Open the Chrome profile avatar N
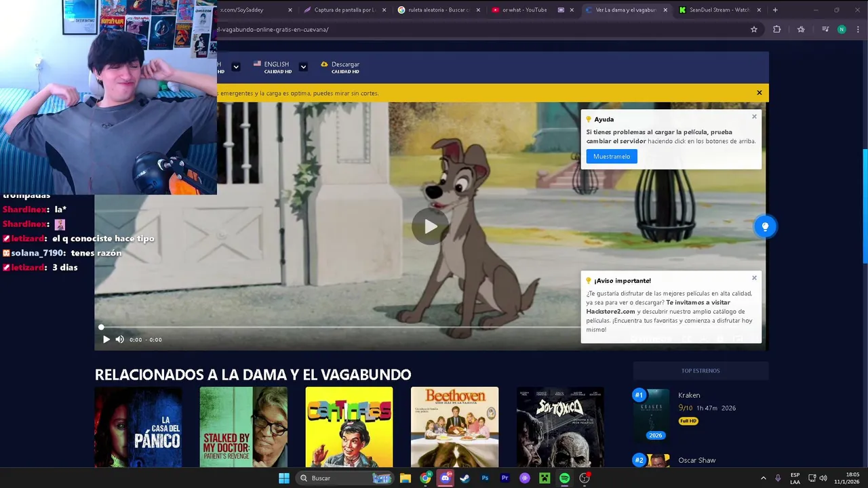This screenshot has width=868, height=488. 842,29
